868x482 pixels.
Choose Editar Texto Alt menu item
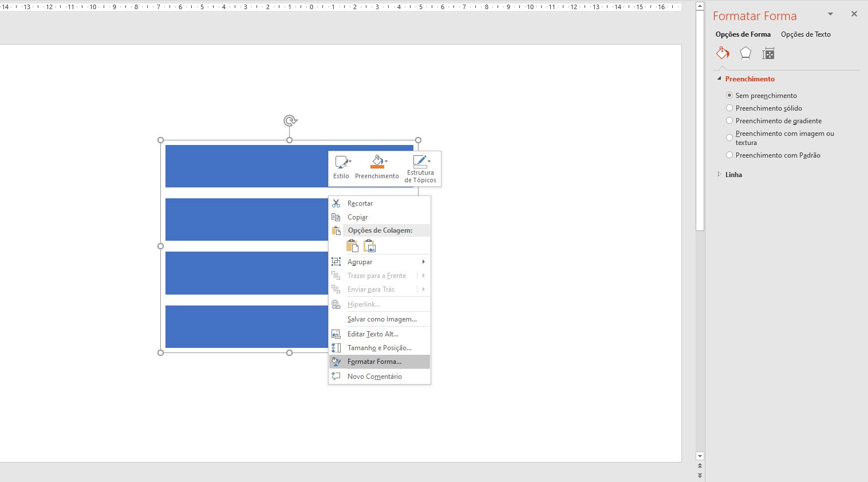tap(380, 334)
